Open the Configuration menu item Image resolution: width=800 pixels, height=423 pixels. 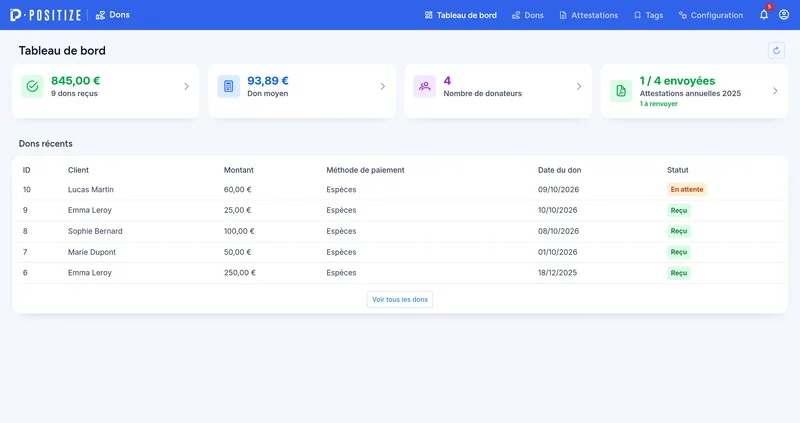click(711, 15)
